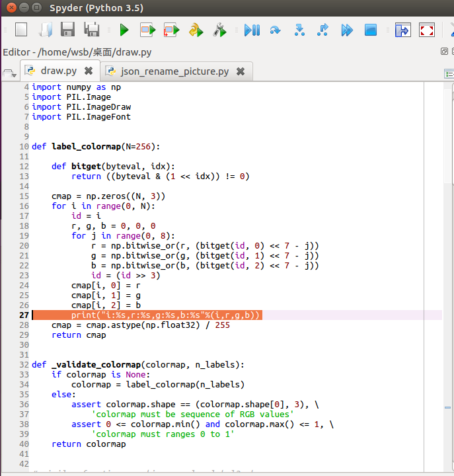Click the 'def bitget(byteval, idx):' line
The height and width of the screenshot is (476, 454).
(x=113, y=167)
